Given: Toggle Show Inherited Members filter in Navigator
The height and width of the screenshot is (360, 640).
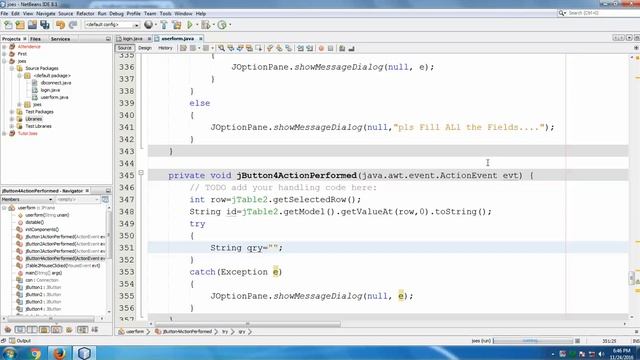Looking at the screenshot, I should tap(8, 329).
